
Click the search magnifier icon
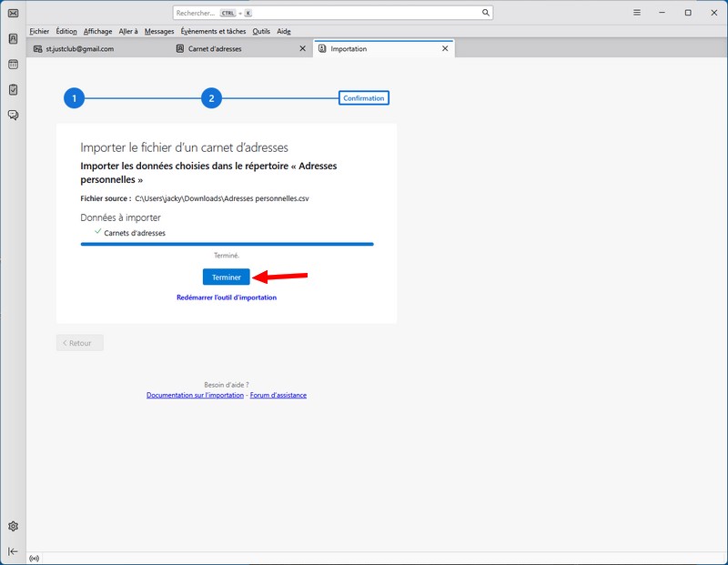pyautogui.click(x=486, y=13)
